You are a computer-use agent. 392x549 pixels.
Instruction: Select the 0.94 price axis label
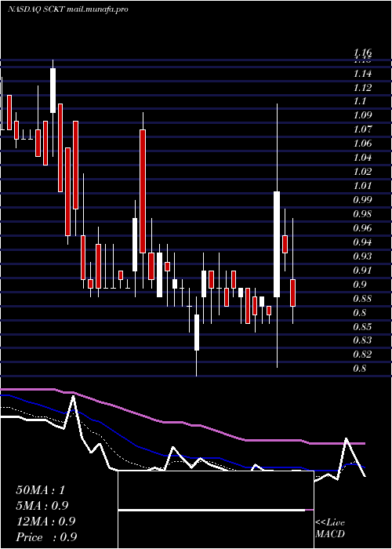coord(363,242)
